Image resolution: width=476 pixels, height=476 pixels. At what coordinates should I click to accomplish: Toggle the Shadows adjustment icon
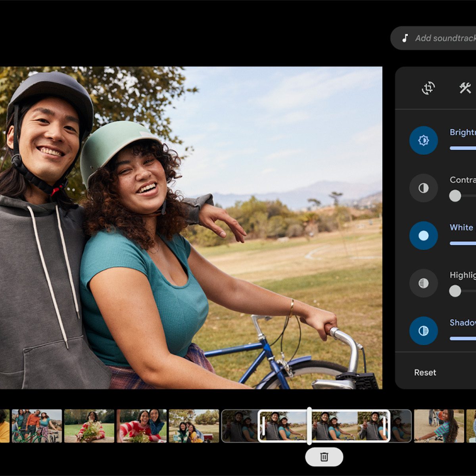click(x=423, y=330)
